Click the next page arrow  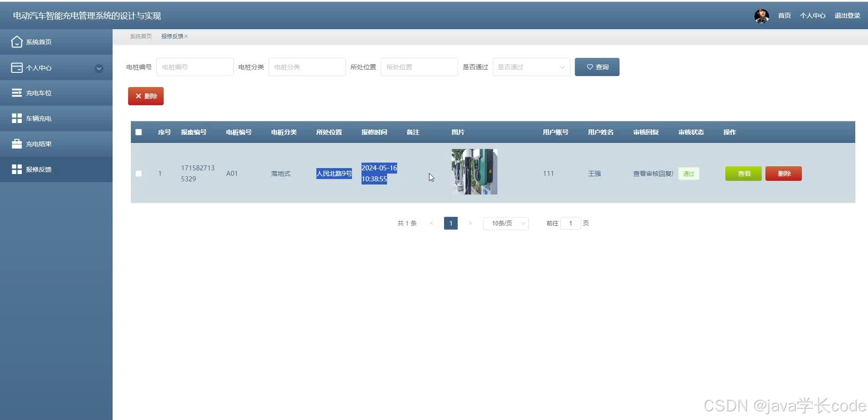[x=470, y=223]
